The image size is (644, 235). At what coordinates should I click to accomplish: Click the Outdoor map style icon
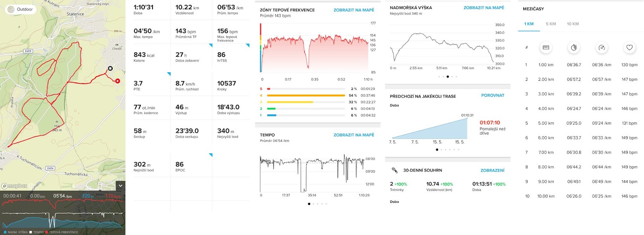point(11,9)
